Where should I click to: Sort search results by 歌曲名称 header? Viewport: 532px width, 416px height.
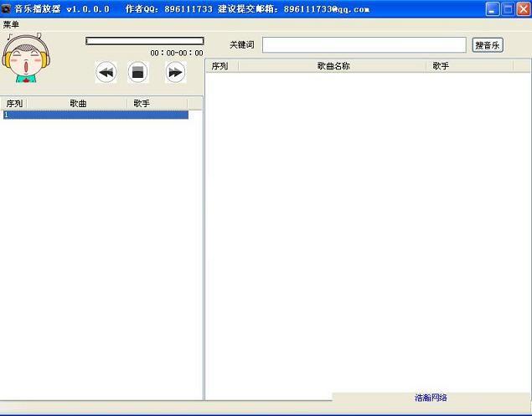(x=333, y=66)
